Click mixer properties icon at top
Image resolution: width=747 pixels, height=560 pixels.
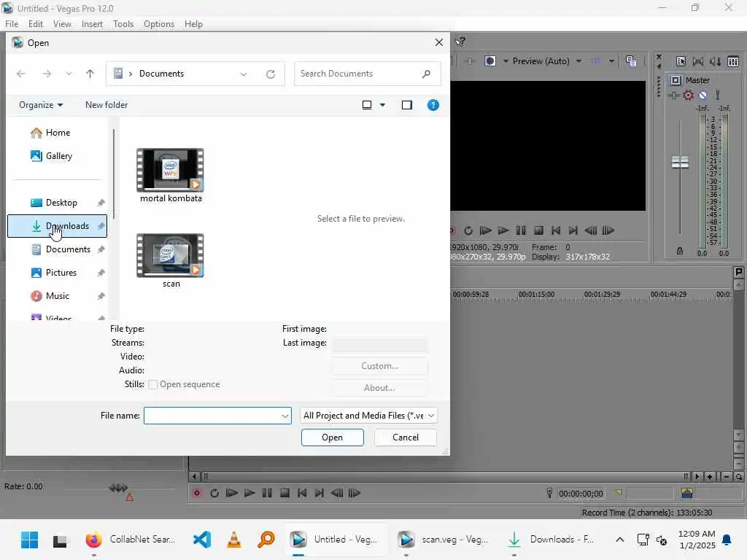681,61
